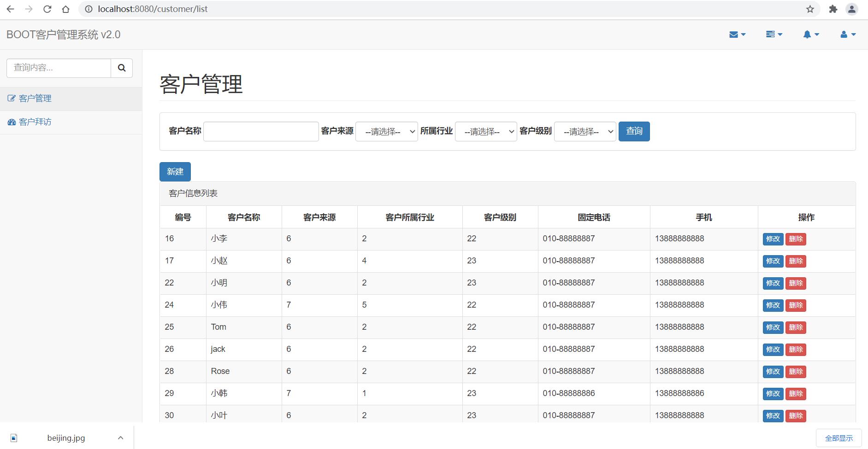The image size is (868, 449).
Task: Click the site info icon in address bar
Action: coord(89,9)
